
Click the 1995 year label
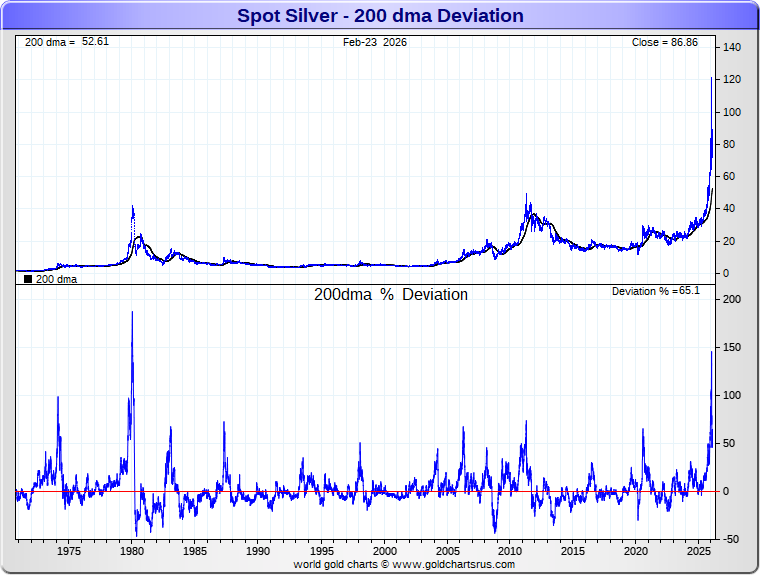pos(322,551)
